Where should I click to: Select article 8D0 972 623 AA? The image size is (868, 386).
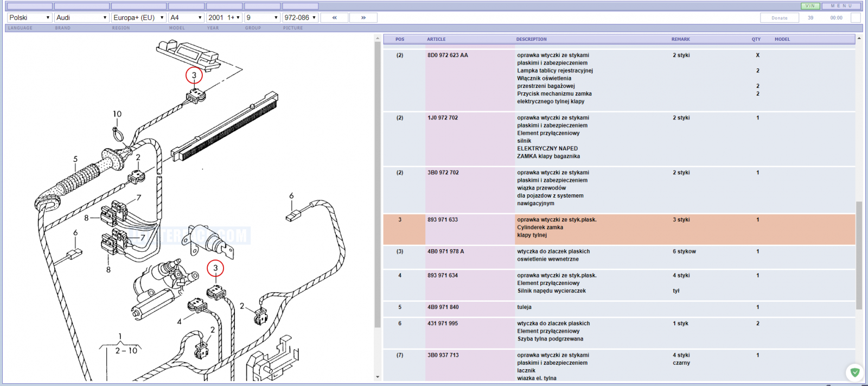(x=448, y=55)
